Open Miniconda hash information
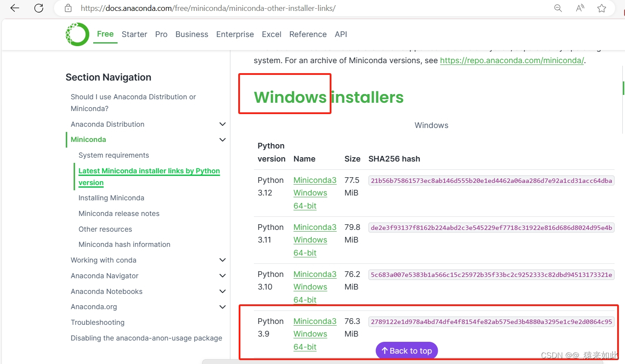The image size is (625, 364). pyautogui.click(x=124, y=244)
